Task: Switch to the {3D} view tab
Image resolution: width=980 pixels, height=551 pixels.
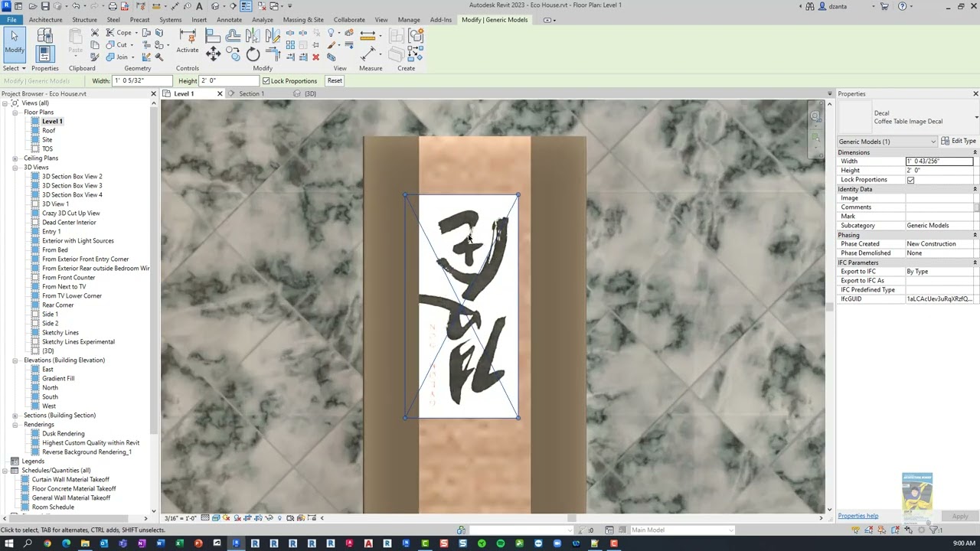Action: (x=310, y=94)
